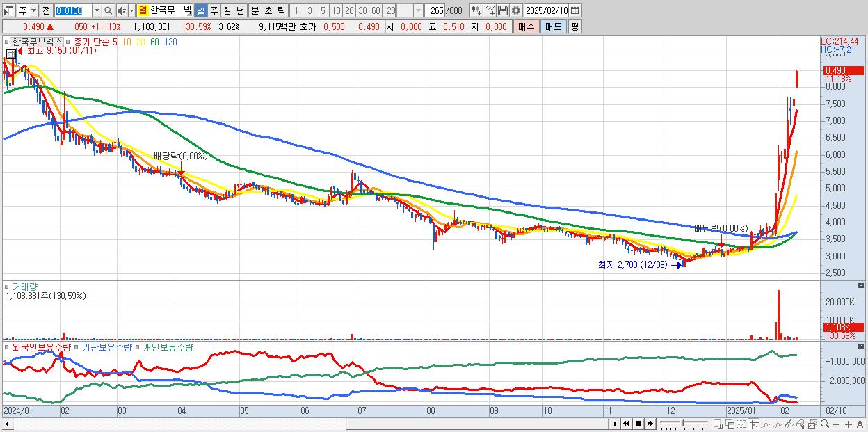Image resolution: width=868 pixels, height=432 pixels.
Task: Select the 분 minute period tab
Action: [255, 11]
